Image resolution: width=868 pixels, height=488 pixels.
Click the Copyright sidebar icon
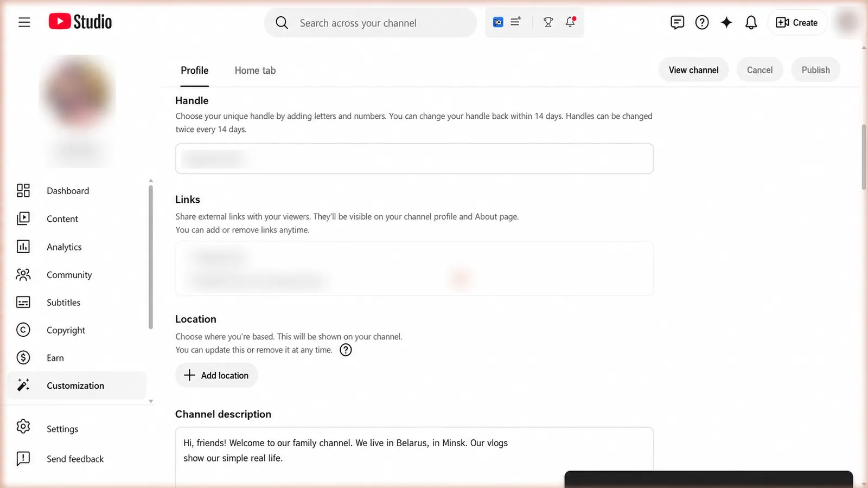[23, 330]
